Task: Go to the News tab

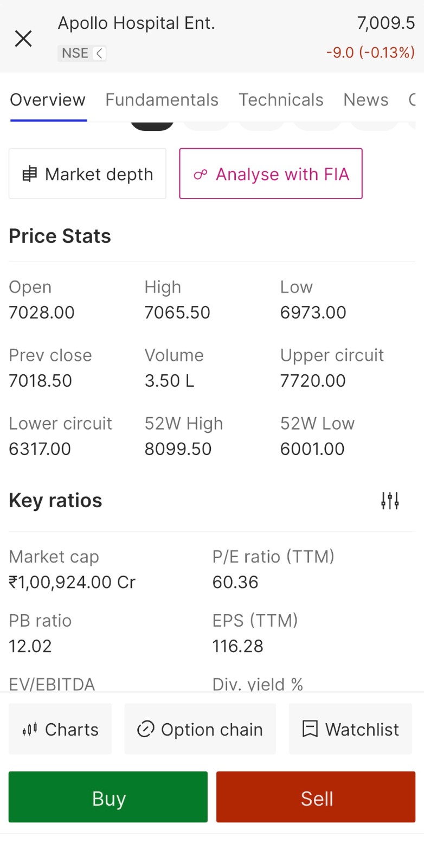Action: point(365,100)
